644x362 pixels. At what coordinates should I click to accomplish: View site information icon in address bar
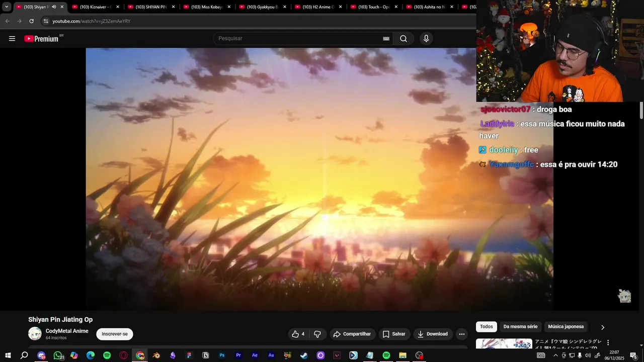tap(46, 21)
